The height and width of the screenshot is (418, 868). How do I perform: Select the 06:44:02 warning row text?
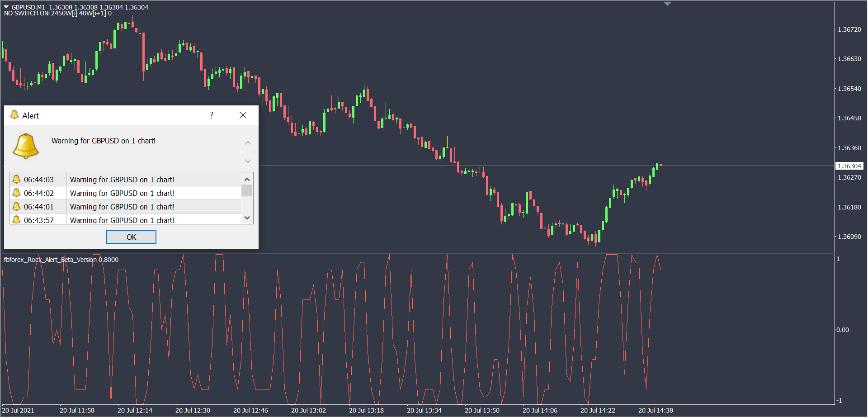click(122, 193)
